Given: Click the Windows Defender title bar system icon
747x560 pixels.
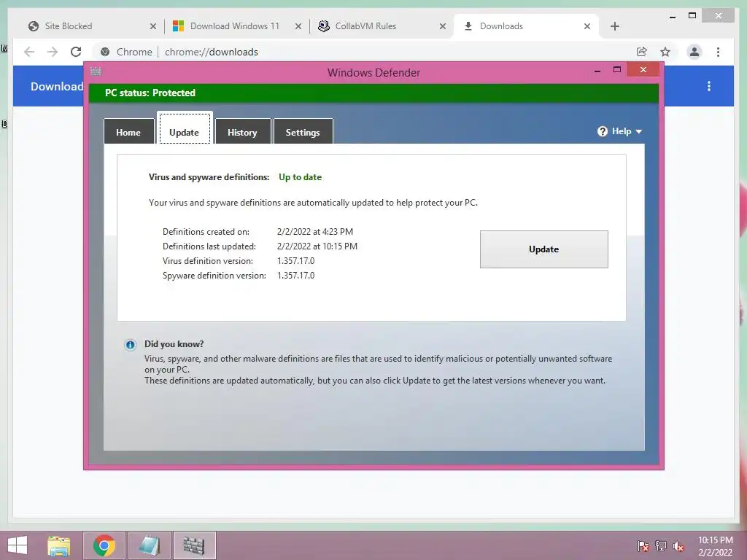Looking at the screenshot, I should (96, 71).
